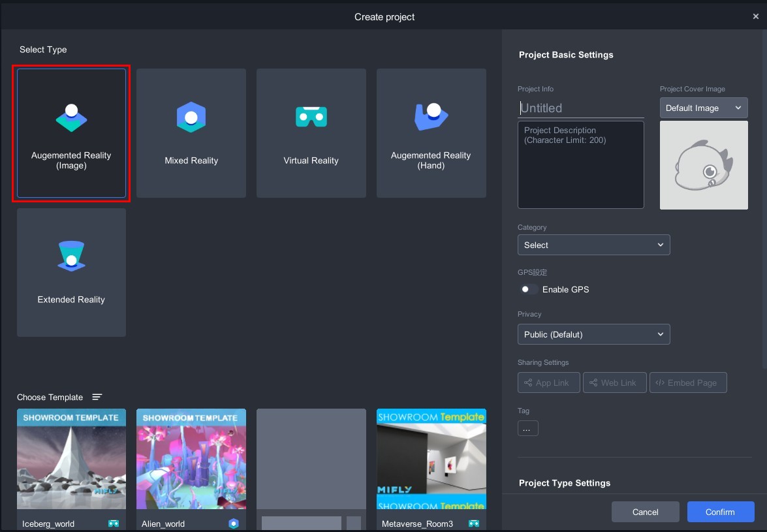
Task: Choose the Extended Reality project type
Action: pyautogui.click(x=71, y=272)
